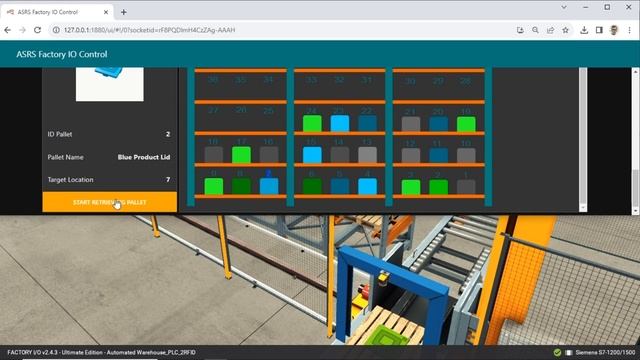Click the ID Pallet value 2
The image size is (640, 360).
click(168, 134)
